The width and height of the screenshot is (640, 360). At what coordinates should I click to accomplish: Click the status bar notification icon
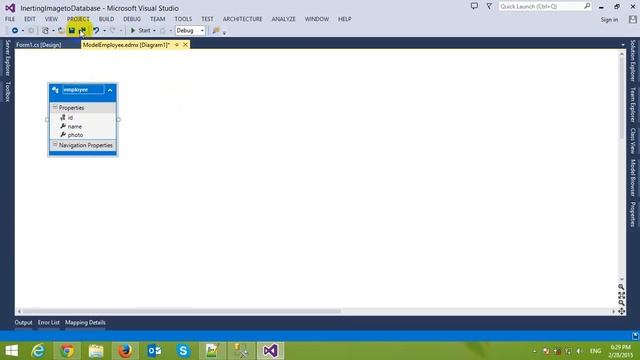[635, 336]
